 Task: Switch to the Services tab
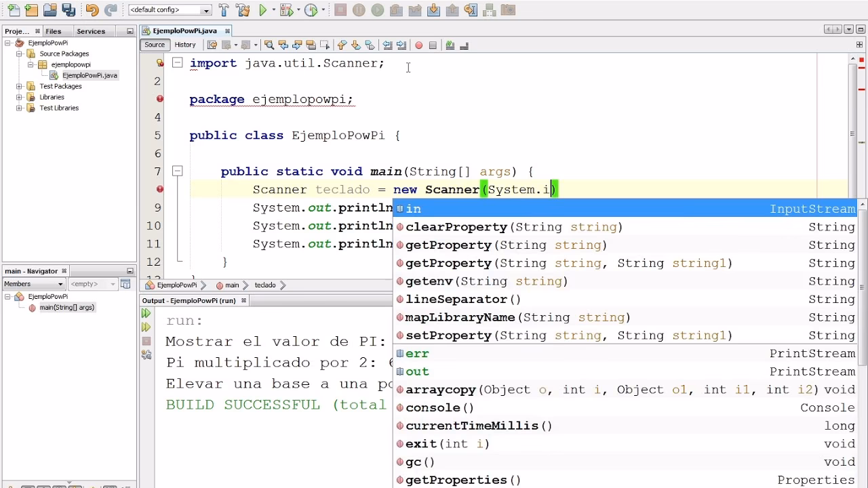pos(90,30)
